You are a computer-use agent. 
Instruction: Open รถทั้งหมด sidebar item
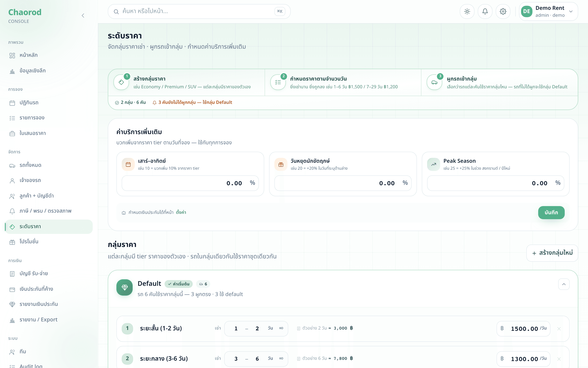point(49,165)
